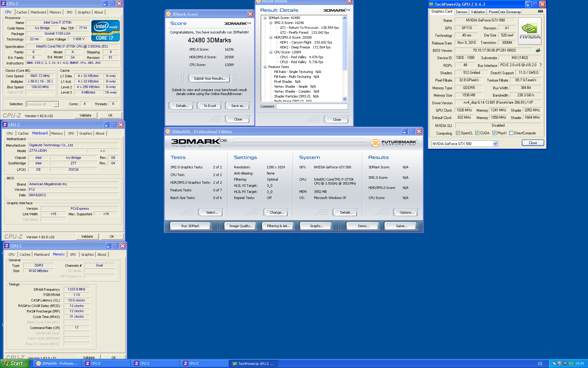Click the Z icon of the Mainboard CPU-Z window
The height and width of the screenshot is (368, 588).
[x=5, y=125]
